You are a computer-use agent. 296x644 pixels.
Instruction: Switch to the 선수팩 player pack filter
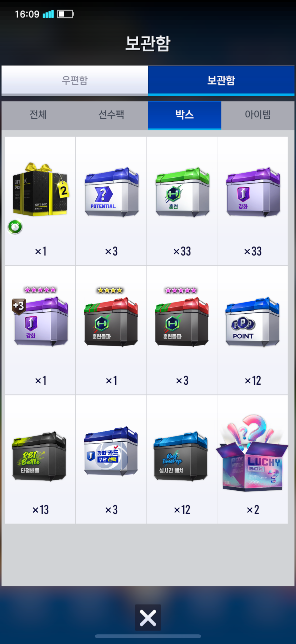click(111, 115)
